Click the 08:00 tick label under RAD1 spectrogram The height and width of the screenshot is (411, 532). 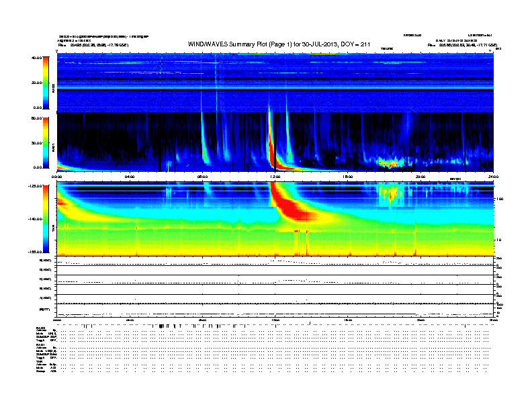203,177
